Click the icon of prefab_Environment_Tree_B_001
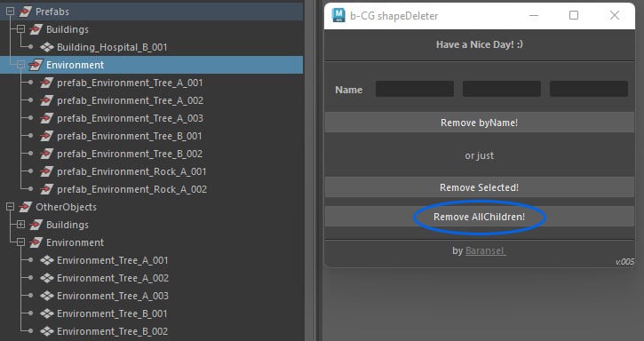The image size is (644, 341). pyautogui.click(x=46, y=136)
